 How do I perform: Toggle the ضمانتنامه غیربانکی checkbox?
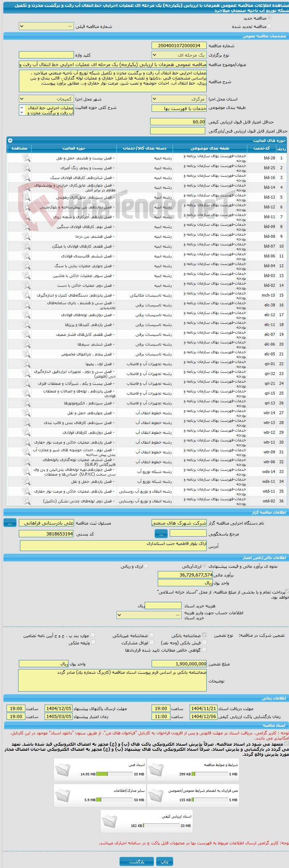coord(152,635)
